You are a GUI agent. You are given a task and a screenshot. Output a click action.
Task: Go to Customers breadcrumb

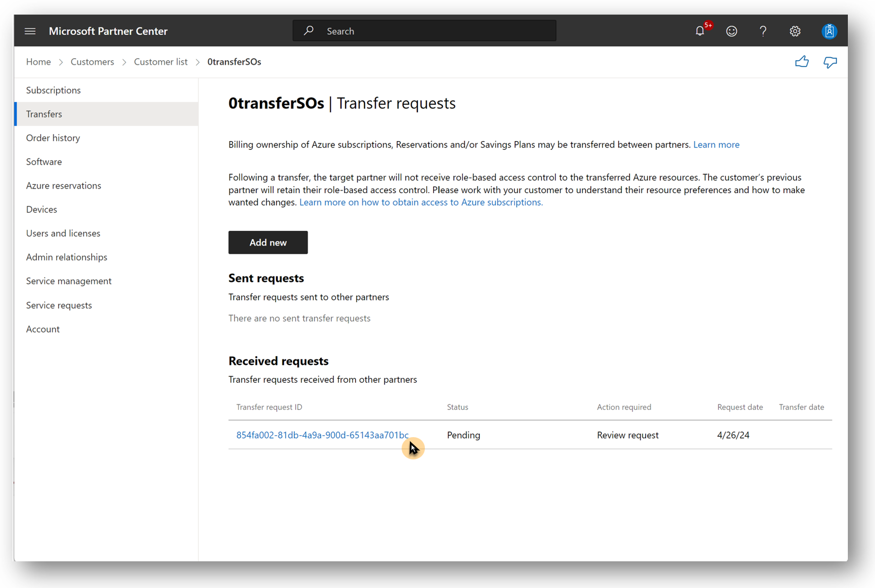pos(92,62)
